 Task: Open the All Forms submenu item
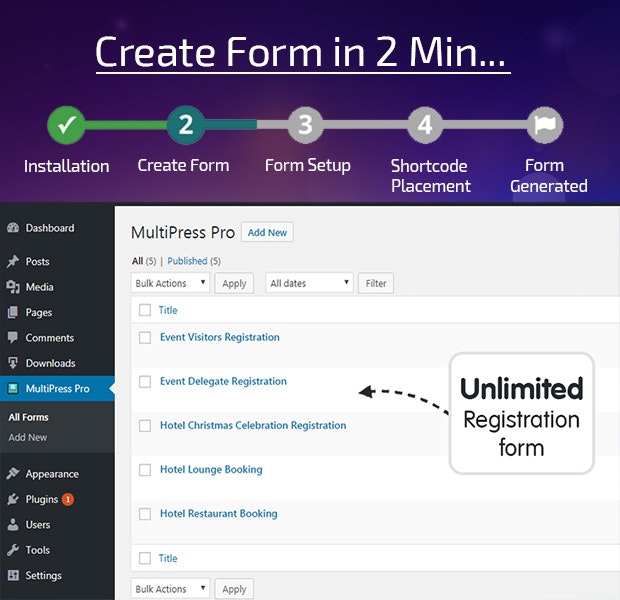[28, 417]
